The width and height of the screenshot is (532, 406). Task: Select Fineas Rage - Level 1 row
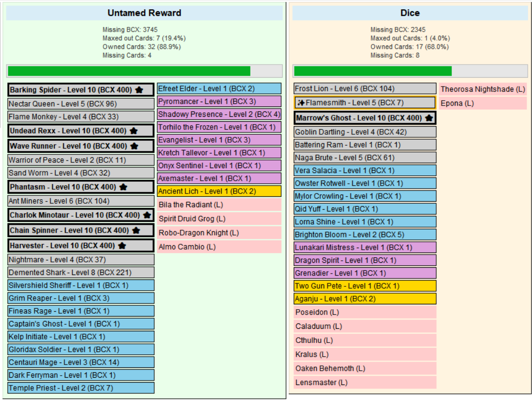pyautogui.click(x=81, y=311)
